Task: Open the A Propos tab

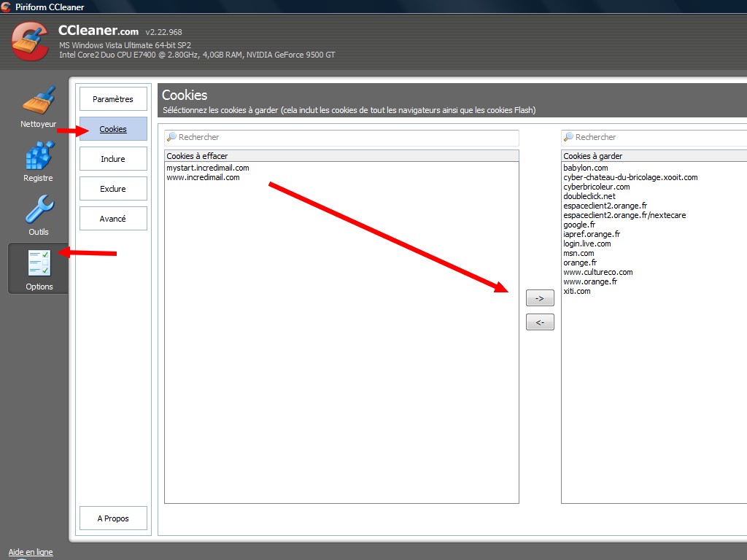Action: click(113, 518)
